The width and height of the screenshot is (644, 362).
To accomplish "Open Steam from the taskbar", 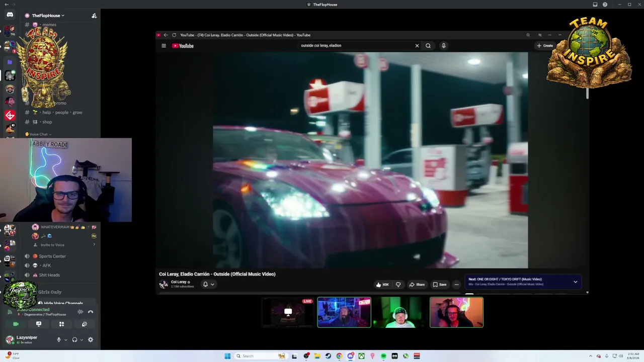I will click(328, 356).
